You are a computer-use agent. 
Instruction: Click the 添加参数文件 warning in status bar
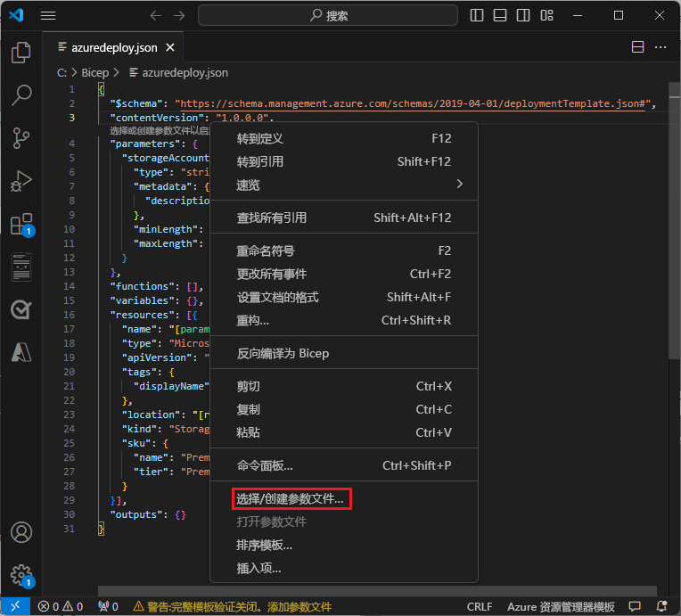point(232,606)
